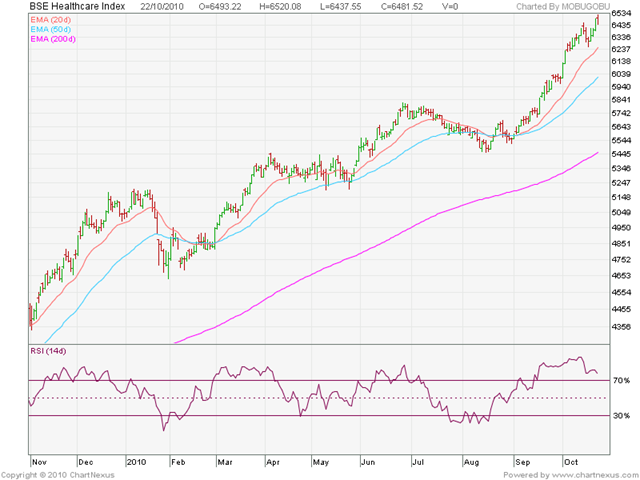Viewport: 640px width, 480px height.
Task: Click the Charted By MOBUGOBU label
Action: pos(563,7)
